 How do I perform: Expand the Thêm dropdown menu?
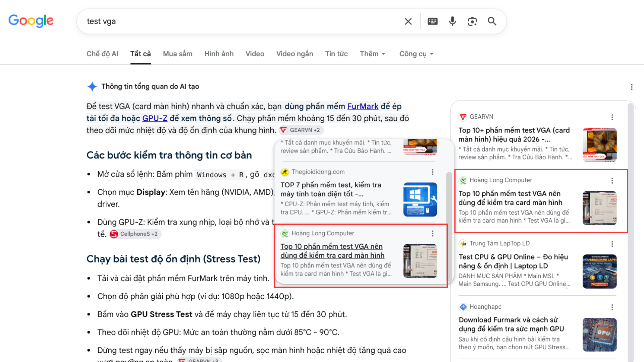pos(373,54)
